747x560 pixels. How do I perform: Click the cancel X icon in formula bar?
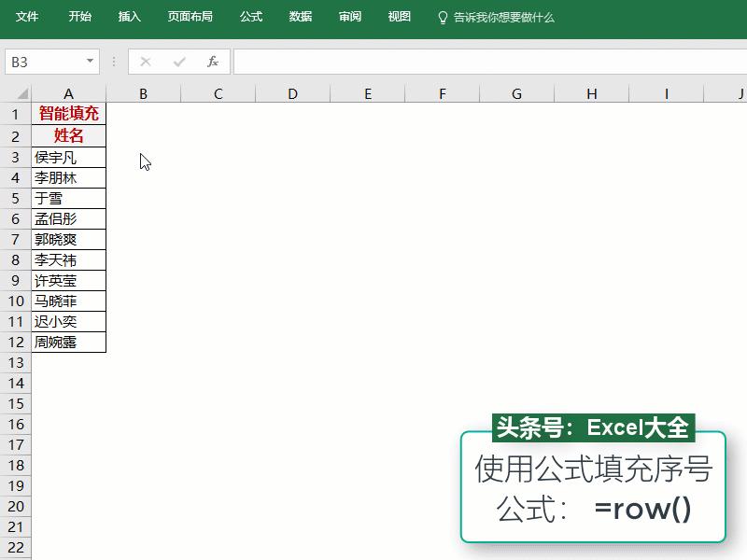click(x=144, y=62)
